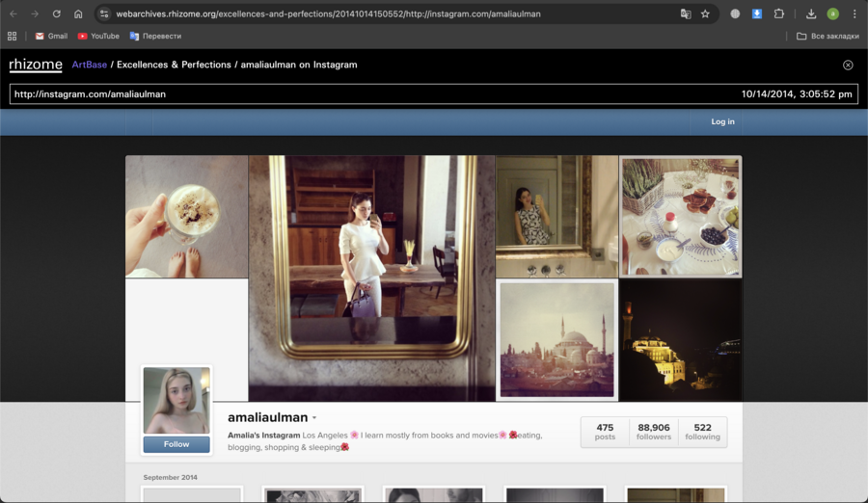Open the Gmail bookmark

51,37
